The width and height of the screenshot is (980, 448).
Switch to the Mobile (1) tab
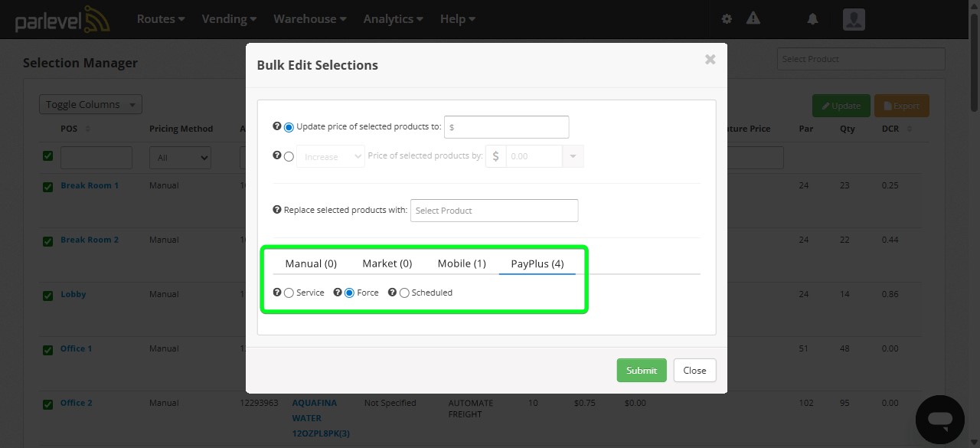[462, 263]
